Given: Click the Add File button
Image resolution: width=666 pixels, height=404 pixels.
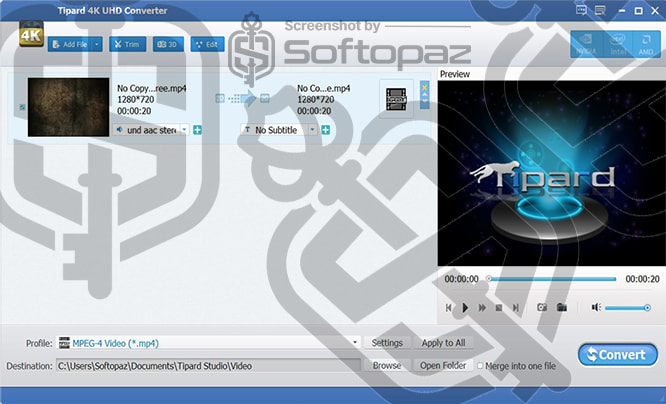Looking at the screenshot, I should coord(70,44).
